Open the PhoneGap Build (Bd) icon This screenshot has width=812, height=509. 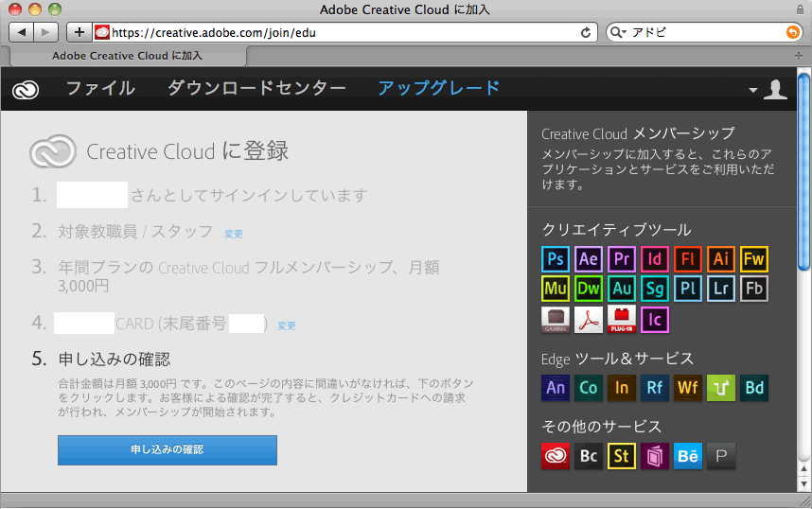(x=754, y=388)
